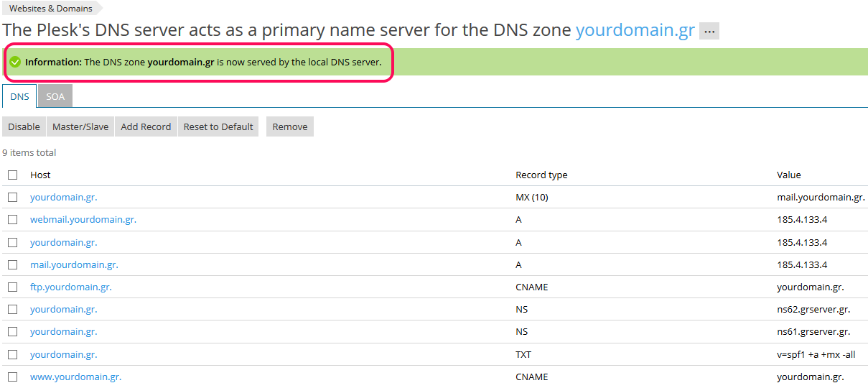
Task: Switch to the SOA tab
Action: [x=55, y=96]
